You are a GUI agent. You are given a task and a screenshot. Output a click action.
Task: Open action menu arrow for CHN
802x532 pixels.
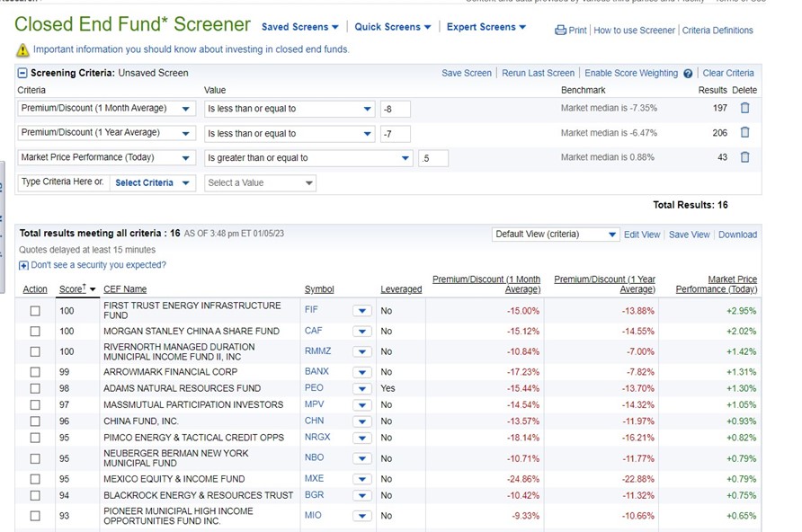click(362, 421)
